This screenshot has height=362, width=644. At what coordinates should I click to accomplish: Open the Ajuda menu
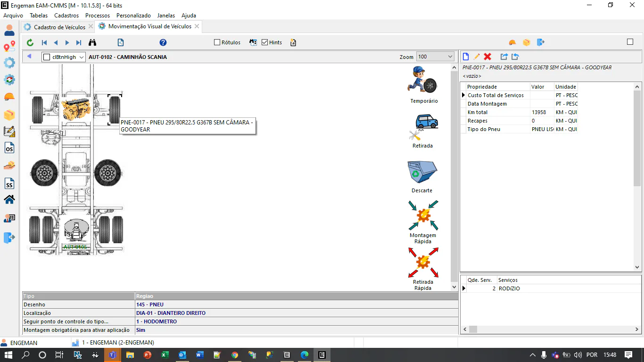(189, 16)
